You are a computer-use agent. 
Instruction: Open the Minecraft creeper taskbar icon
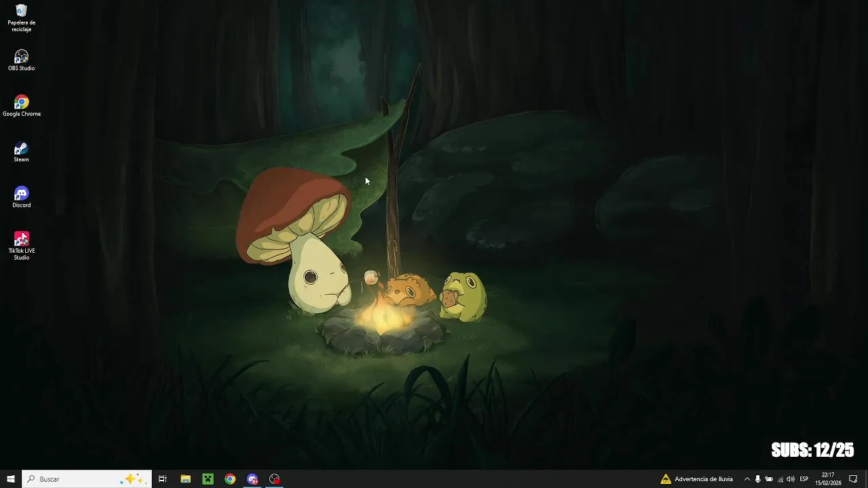point(208,479)
